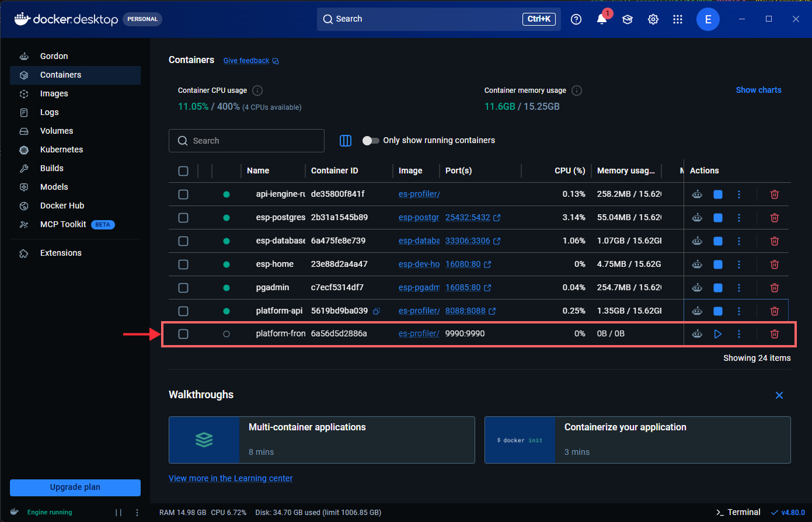Open more actions menu for esp-home
This screenshot has height=522, width=812.
(x=739, y=265)
